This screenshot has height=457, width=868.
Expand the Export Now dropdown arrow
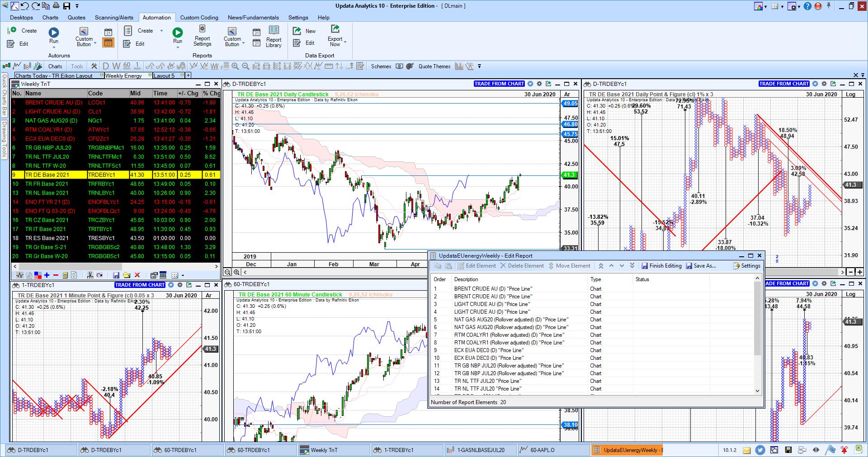[x=345, y=42]
